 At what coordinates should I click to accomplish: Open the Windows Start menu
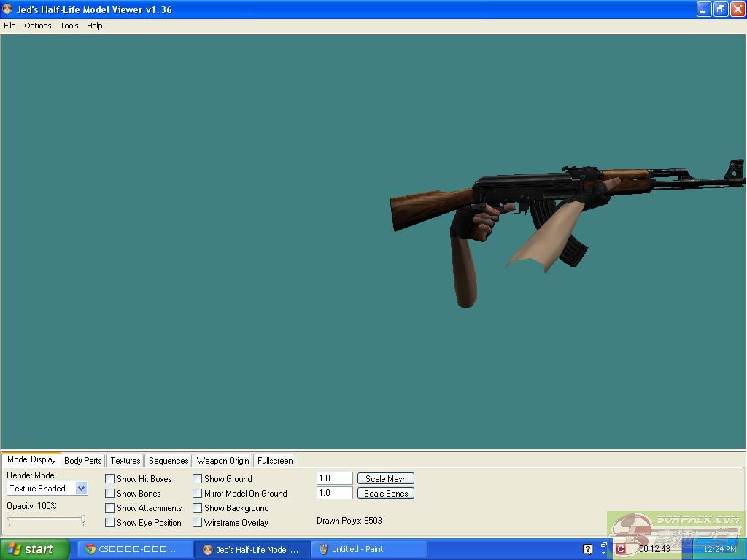(x=35, y=549)
